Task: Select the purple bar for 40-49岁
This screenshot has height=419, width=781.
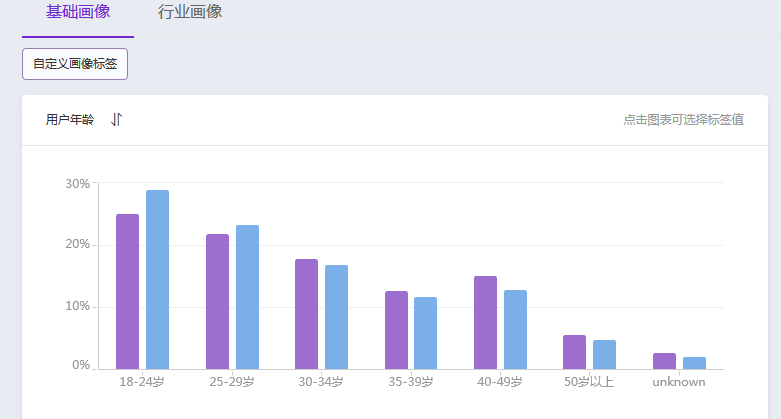Action: pyautogui.click(x=486, y=323)
